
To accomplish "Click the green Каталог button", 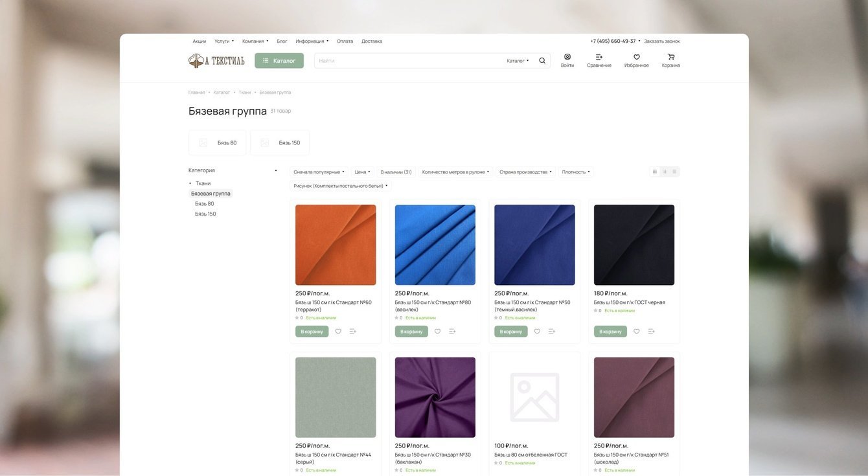I will click(279, 61).
